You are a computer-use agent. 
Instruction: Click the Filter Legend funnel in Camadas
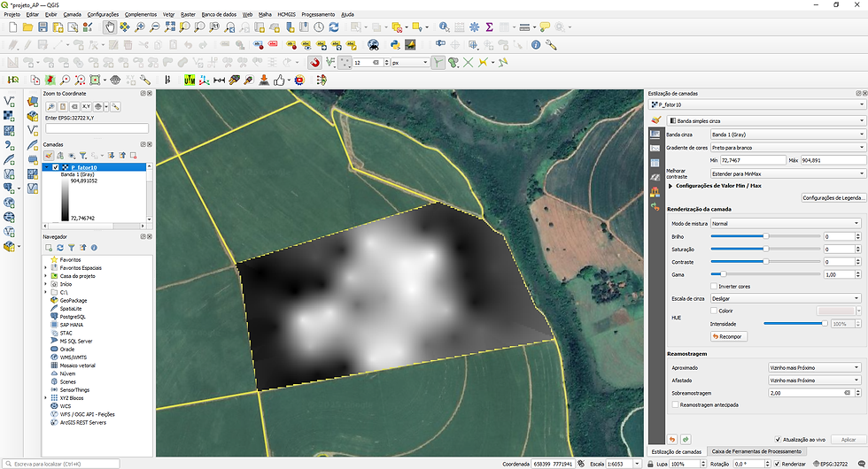(x=82, y=156)
